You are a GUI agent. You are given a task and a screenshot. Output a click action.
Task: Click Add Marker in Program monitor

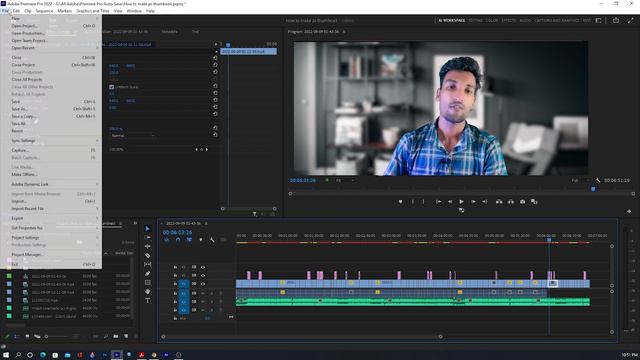pos(400,202)
